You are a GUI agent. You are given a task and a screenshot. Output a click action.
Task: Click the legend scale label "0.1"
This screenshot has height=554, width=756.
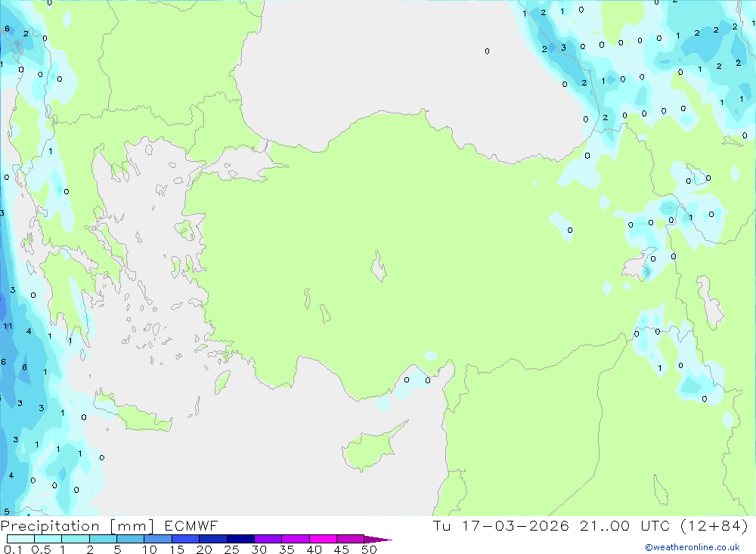[13, 549]
